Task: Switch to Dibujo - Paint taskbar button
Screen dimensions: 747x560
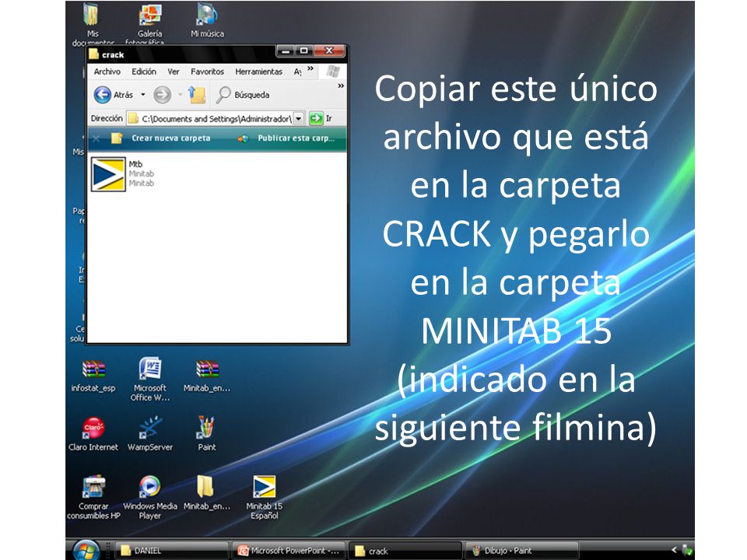Action: (521, 551)
